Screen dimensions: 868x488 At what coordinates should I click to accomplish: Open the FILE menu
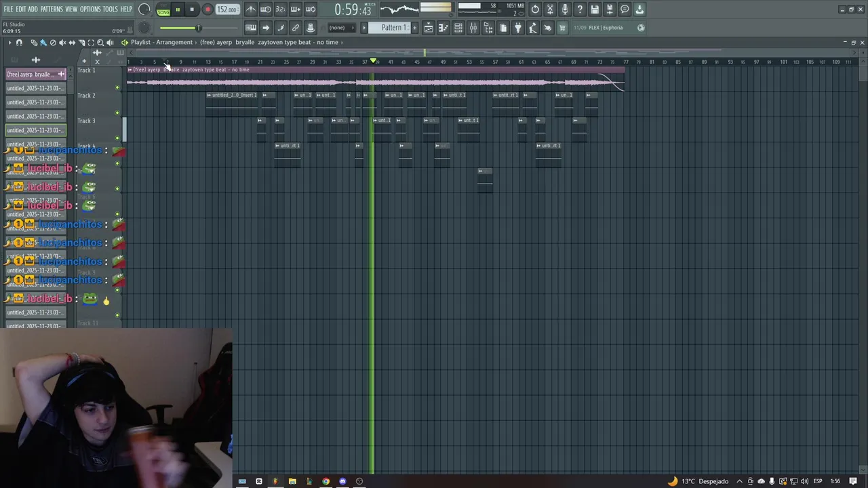pyautogui.click(x=8, y=9)
